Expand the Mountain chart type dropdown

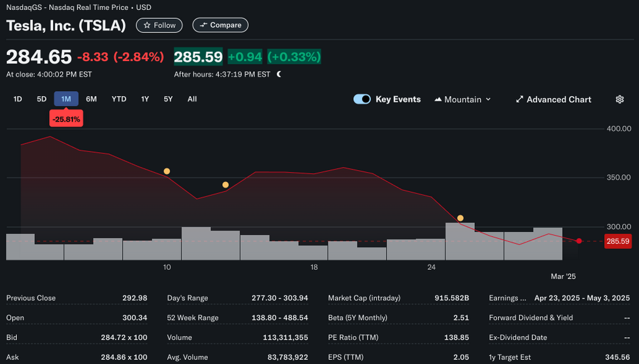pos(463,100)
